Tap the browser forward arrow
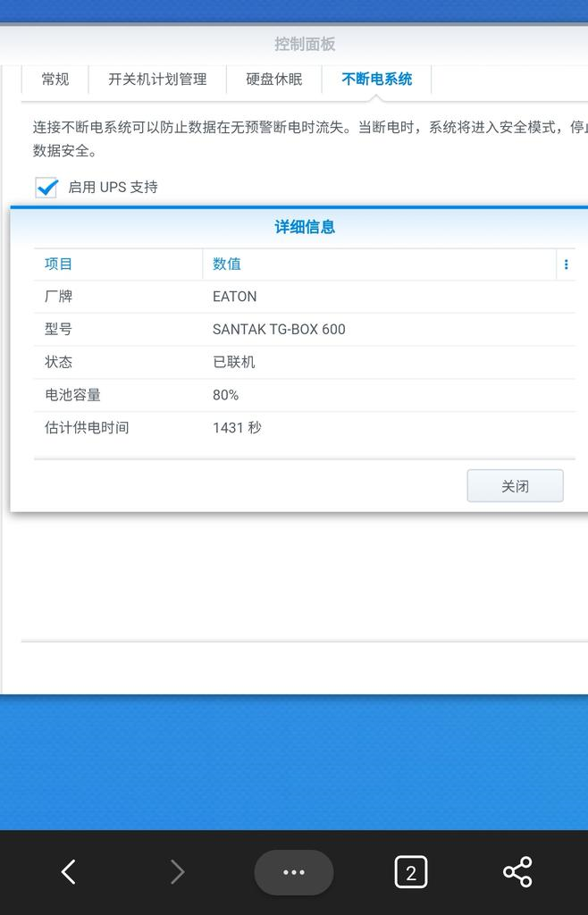 177,872
